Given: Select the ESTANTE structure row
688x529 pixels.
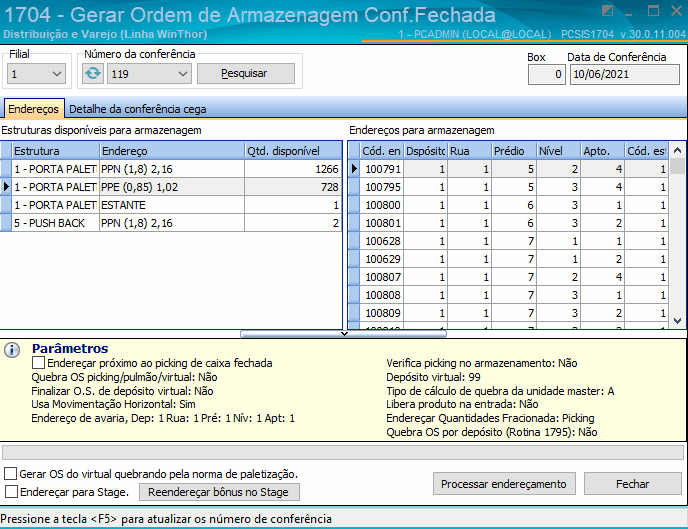Looking at the screenshot, I should click(171, 205).
